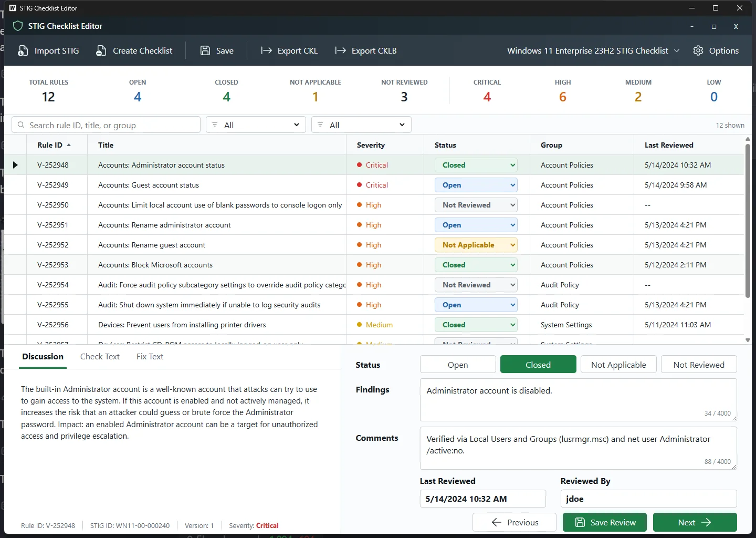Expand the status dropdown for V-252956
756x538 pixels.
point(476,325)
